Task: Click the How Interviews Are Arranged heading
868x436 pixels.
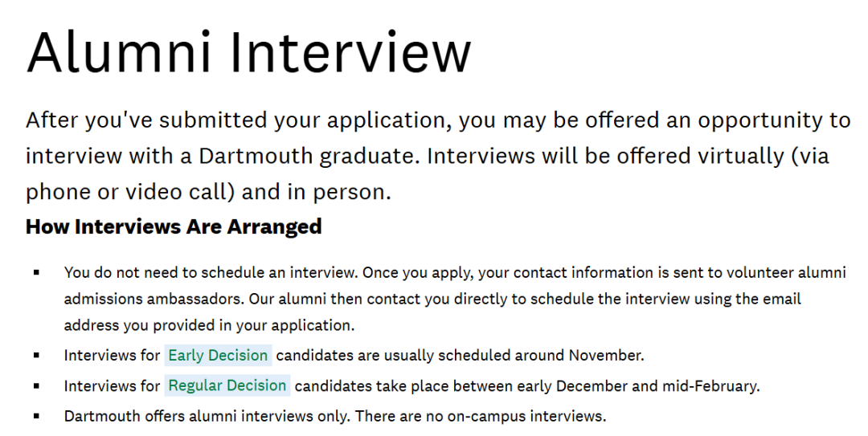Action: click(x=174, y=226)
